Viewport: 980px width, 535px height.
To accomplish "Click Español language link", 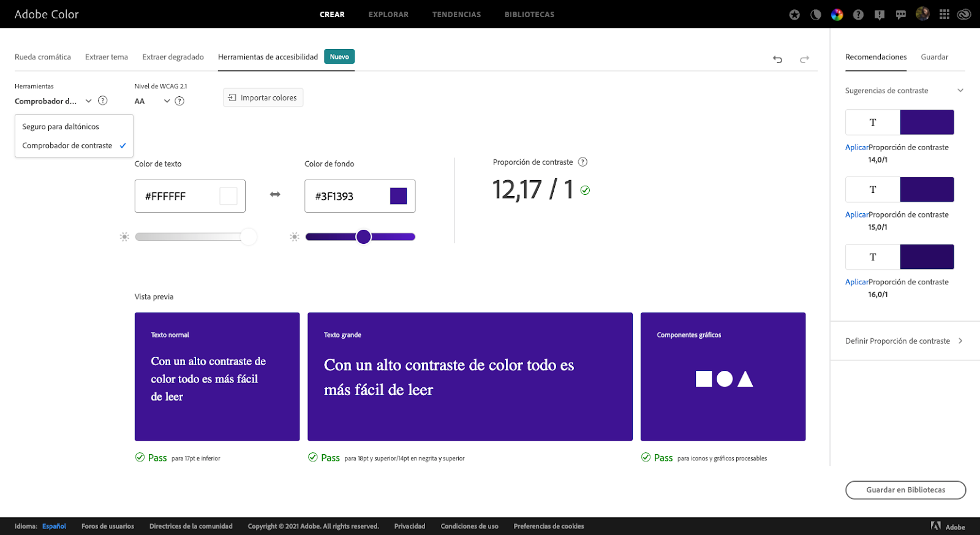I will (54, 526).
